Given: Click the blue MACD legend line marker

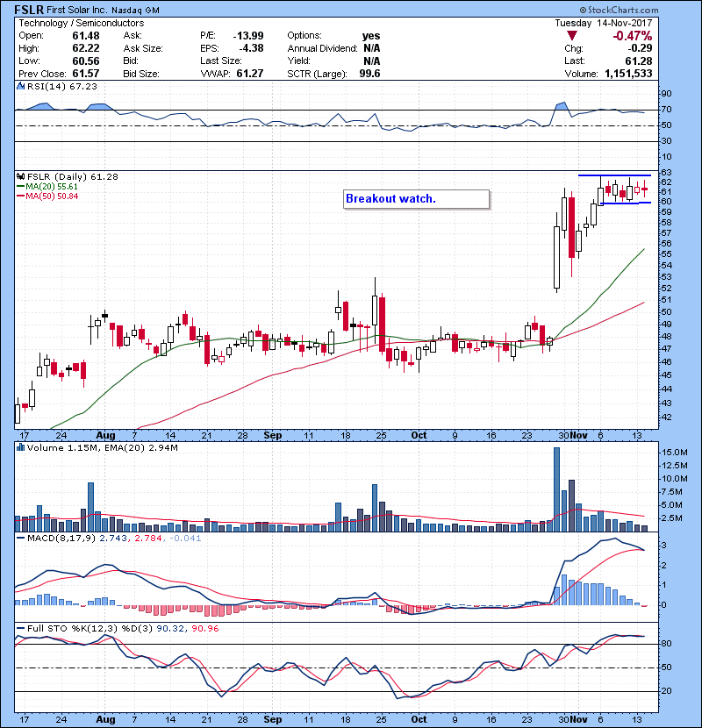Looking at the screenshot, I should tap(21, 539).
